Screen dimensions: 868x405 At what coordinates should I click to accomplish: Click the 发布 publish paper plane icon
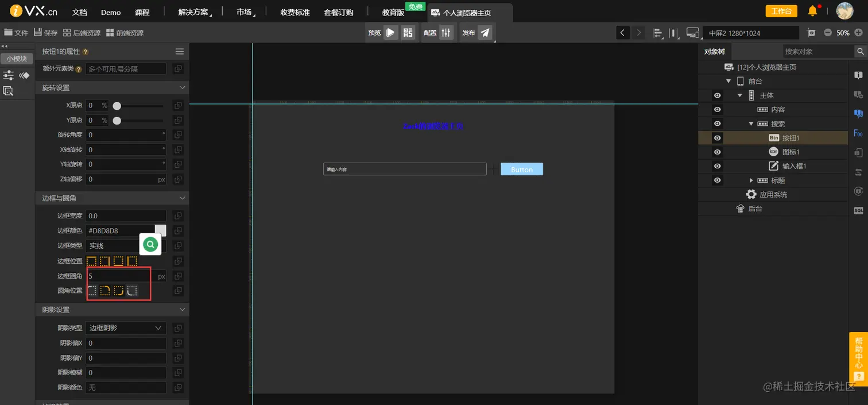pos(485,33)
